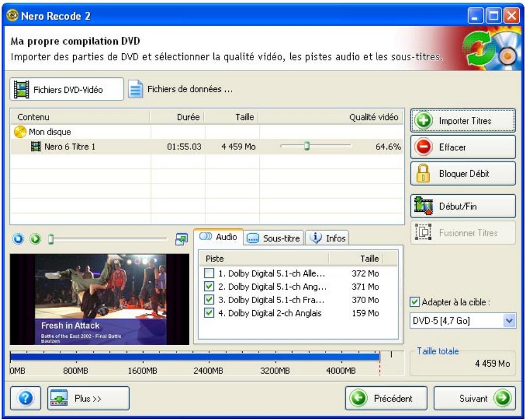
Task: Minimize the Nero Recode 2 window
Action: click(475, 15)
